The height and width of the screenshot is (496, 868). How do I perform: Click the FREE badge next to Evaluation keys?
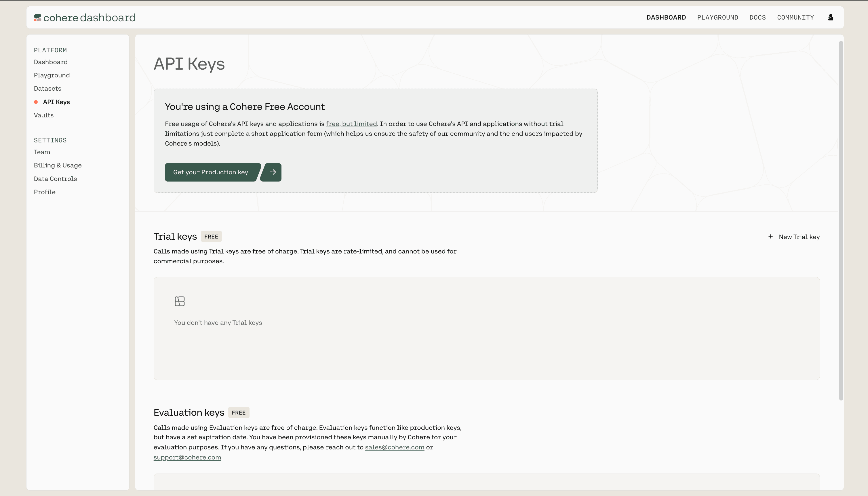239,413
